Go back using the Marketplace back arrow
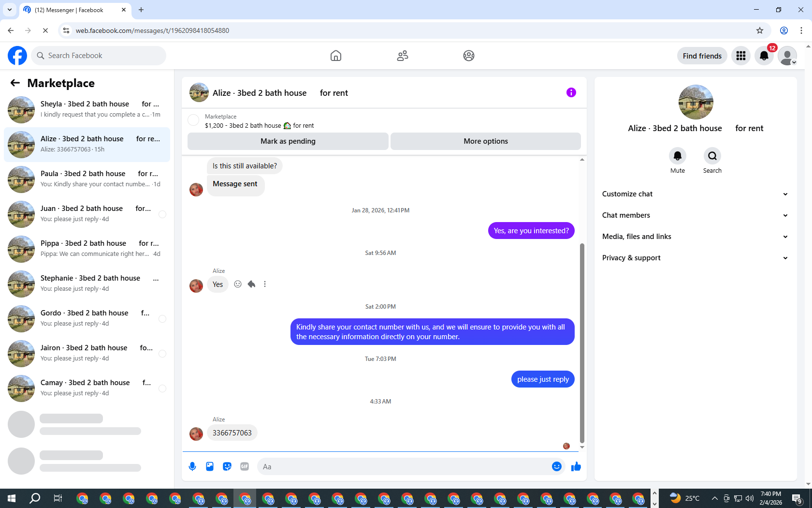The height and width of the screenshot is (508, 812). point(15,83)
